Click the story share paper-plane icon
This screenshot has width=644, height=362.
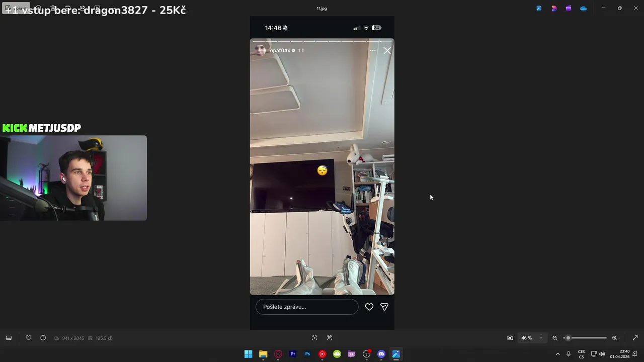pyautogui.click(x=384, y=307)
